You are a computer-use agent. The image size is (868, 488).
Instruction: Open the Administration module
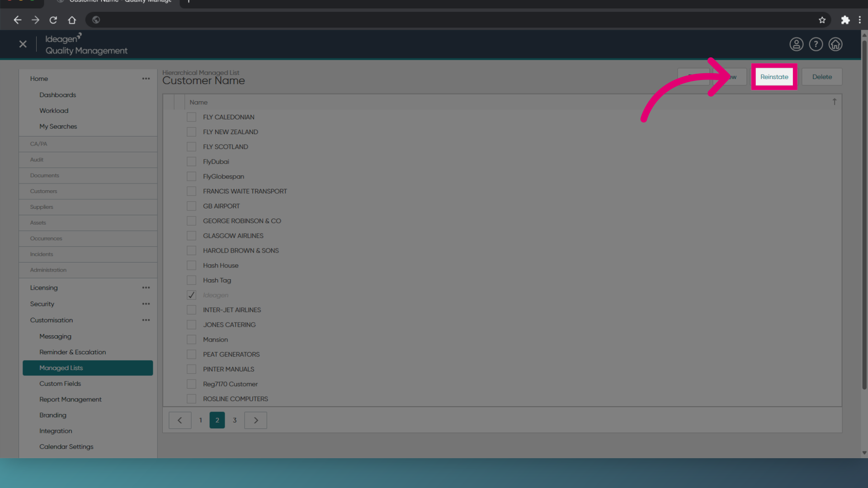(x=88, y=270)
